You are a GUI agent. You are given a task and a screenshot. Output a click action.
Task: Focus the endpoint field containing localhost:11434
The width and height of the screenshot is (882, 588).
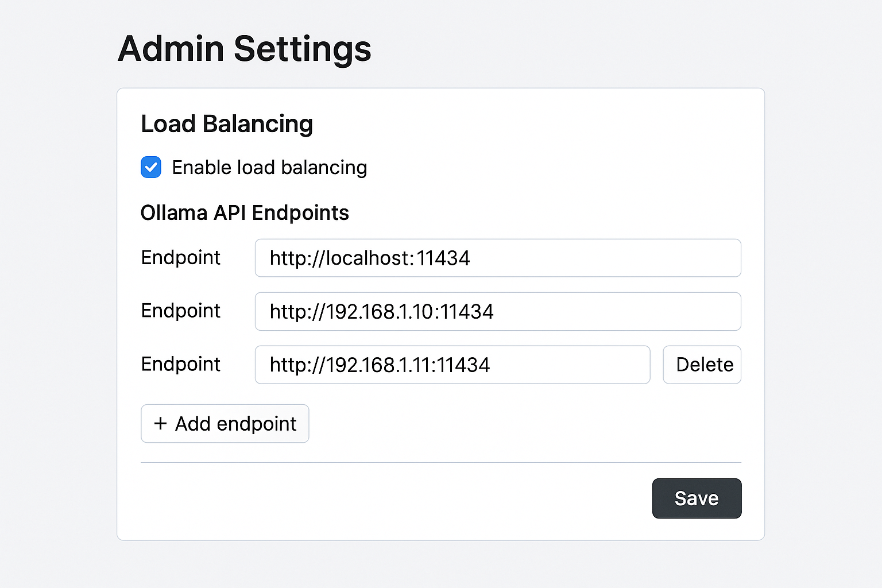497,258
